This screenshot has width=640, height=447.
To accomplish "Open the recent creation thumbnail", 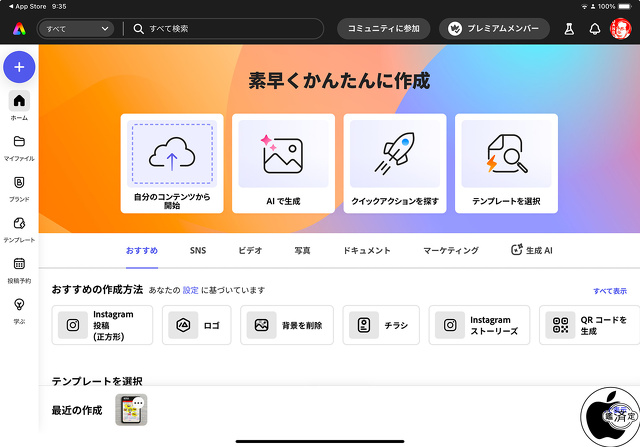I will pyautogui.click(x=131, y=410).
